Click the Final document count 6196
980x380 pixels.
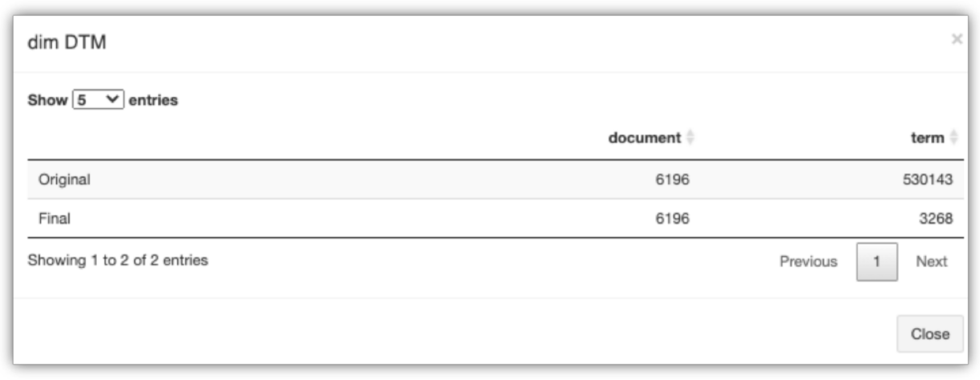click(x=672, y=218)
